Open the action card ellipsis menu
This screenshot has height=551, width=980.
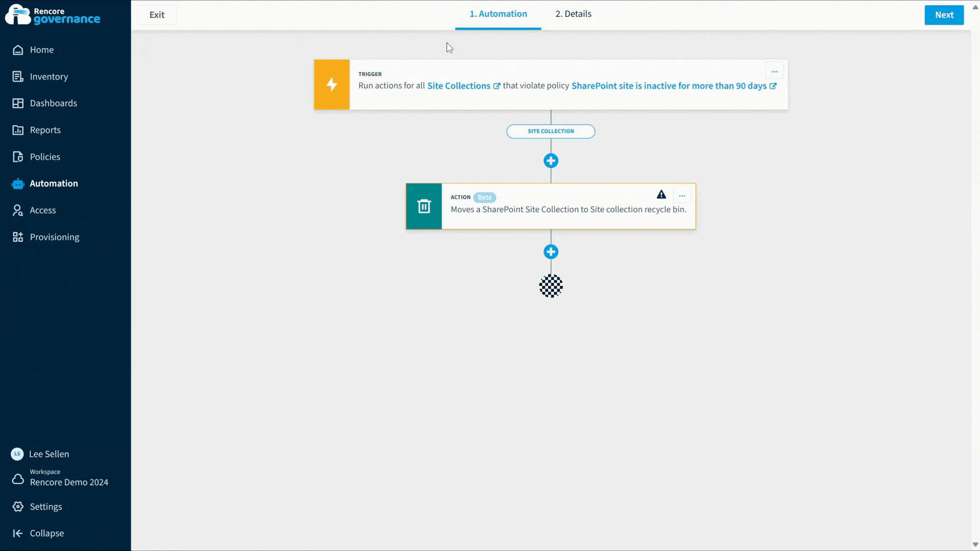(682, 194)
